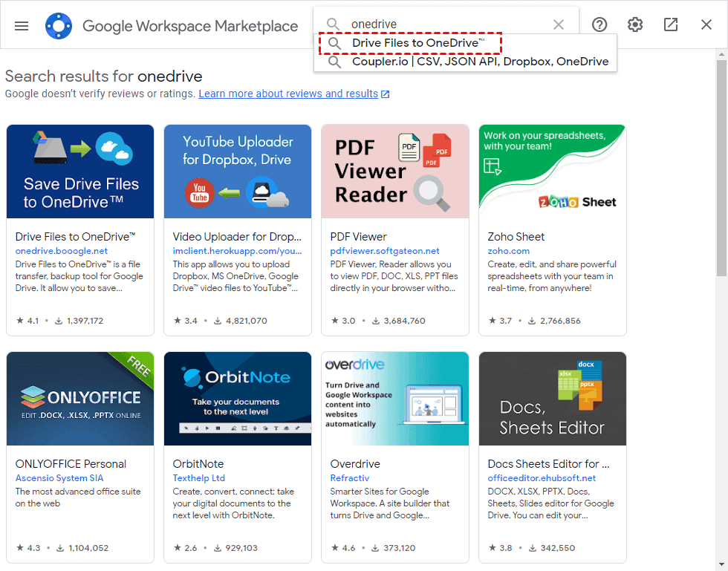Image resolution: width=728 pixels, height=571 pixels.
Task: Click the Google Workspace Marketplace logo
Action: (59, 25)
